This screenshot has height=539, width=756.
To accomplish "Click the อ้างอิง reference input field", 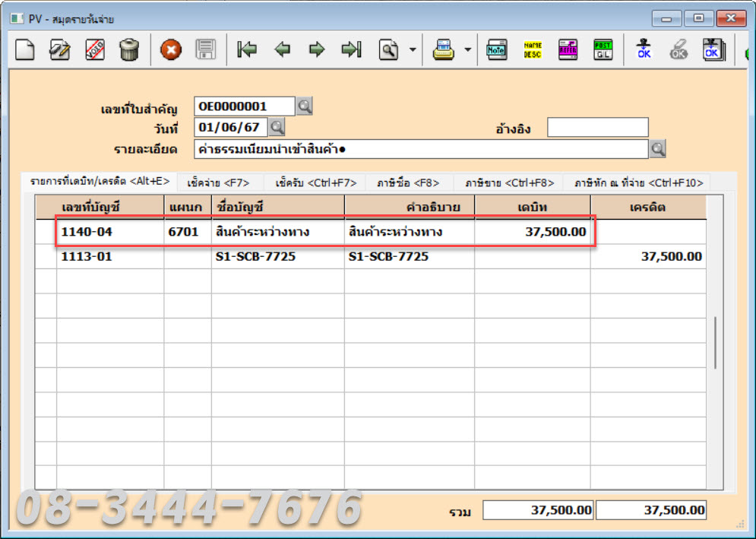I will point(598,128).
